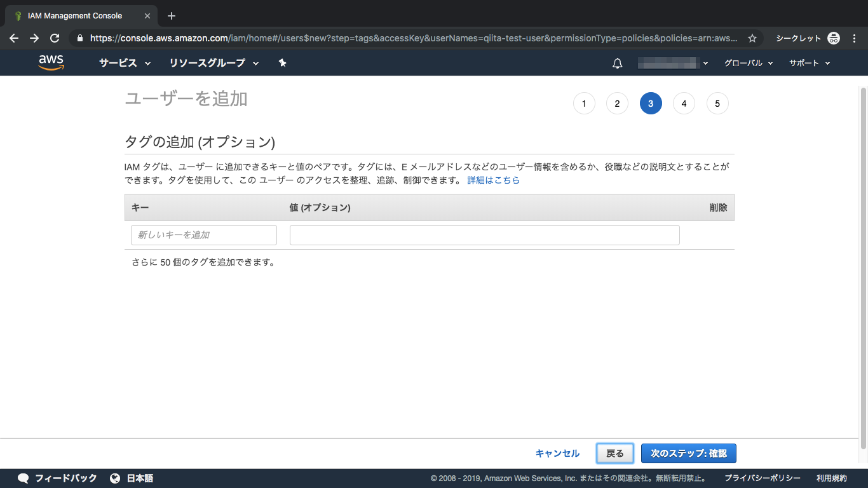Open the サポート dropdown menu
Image resolution: width=868 pixels, height=488 pixels.
(x=810, y=63)
